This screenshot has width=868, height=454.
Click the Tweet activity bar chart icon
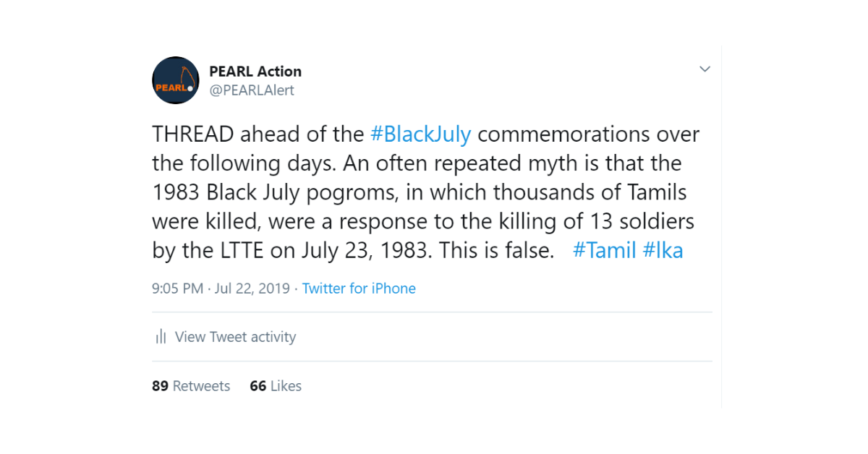[x=161, y=337]
